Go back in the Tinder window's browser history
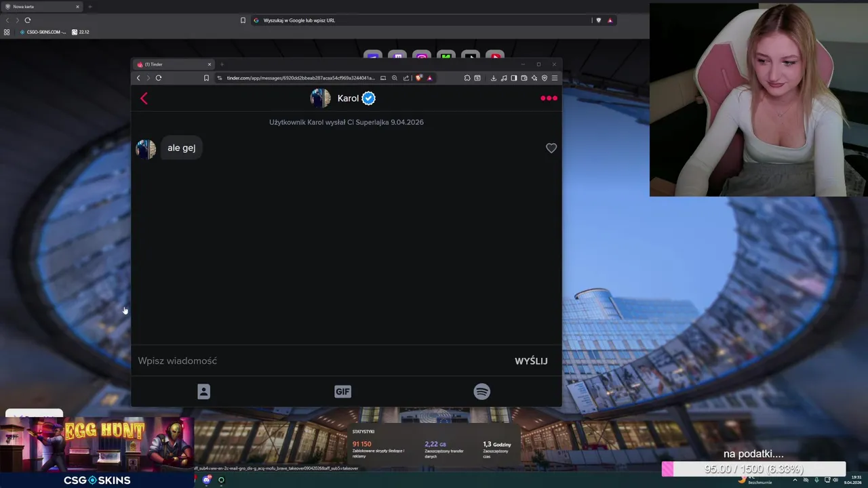 (x=138, y=78)
